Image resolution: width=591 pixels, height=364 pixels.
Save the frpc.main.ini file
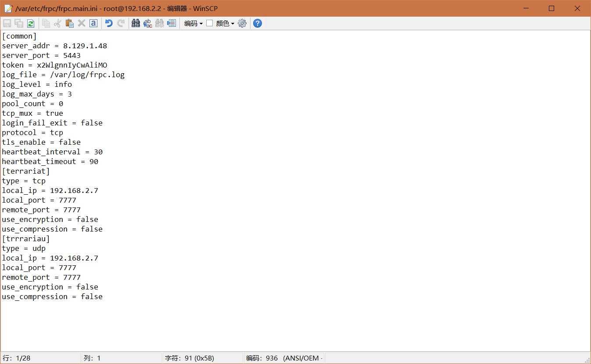point(7,23)
